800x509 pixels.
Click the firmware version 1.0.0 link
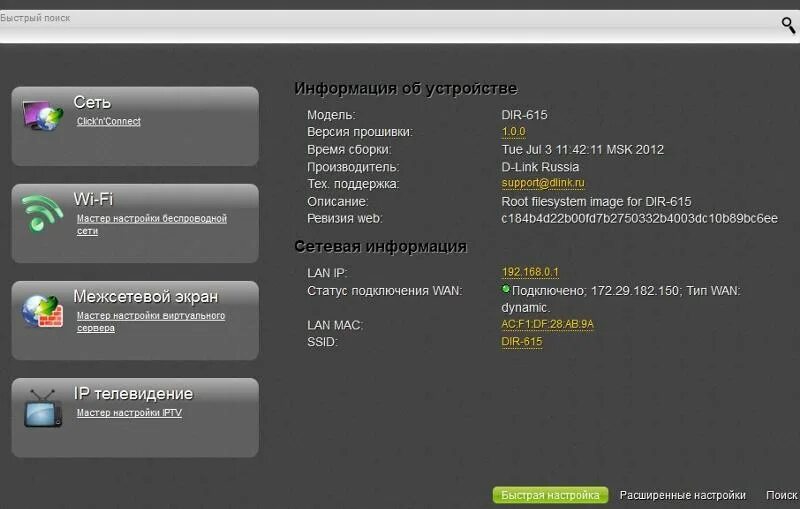513,132
